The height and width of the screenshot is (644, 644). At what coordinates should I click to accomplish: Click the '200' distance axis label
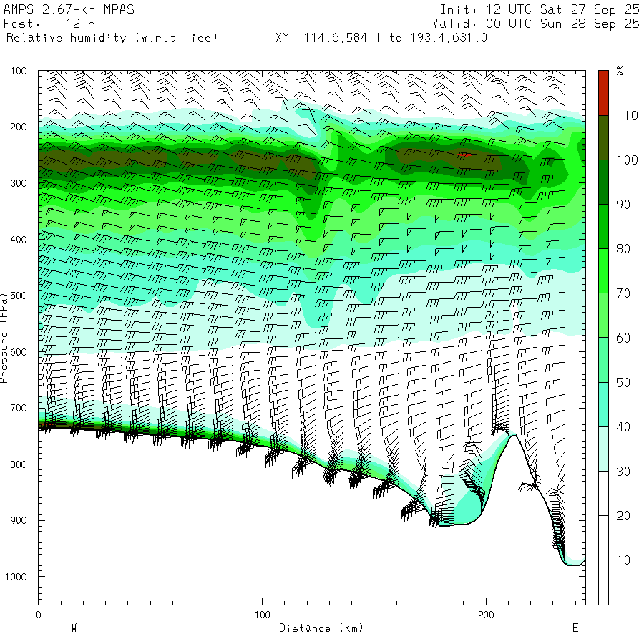pyautogui.click(x=486, y=615)
